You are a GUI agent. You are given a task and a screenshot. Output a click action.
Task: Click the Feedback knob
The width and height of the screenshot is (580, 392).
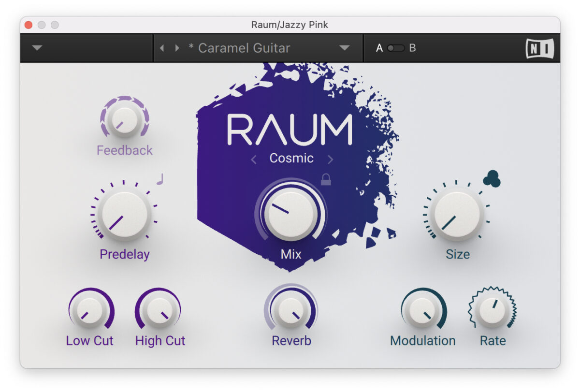click(x=125, y=119)
